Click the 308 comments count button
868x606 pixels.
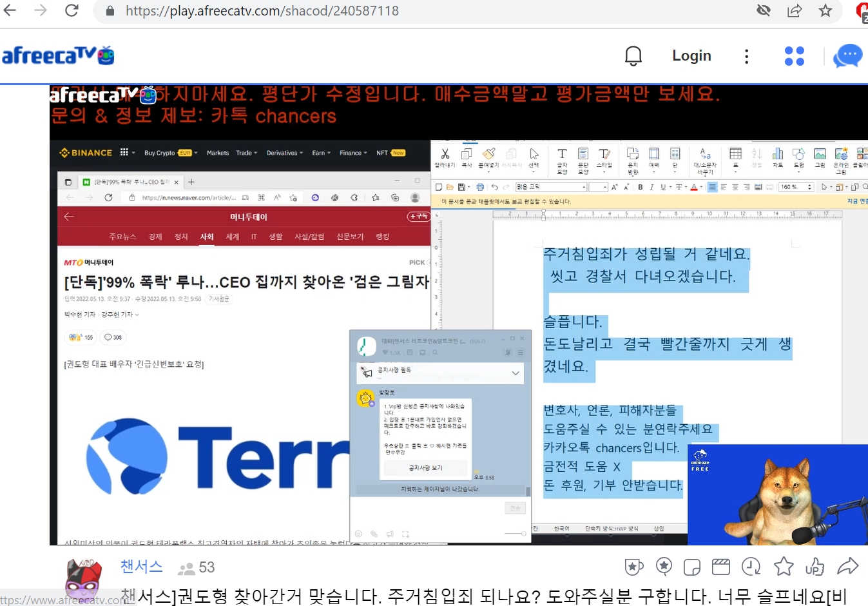click(x=113, y=337)
